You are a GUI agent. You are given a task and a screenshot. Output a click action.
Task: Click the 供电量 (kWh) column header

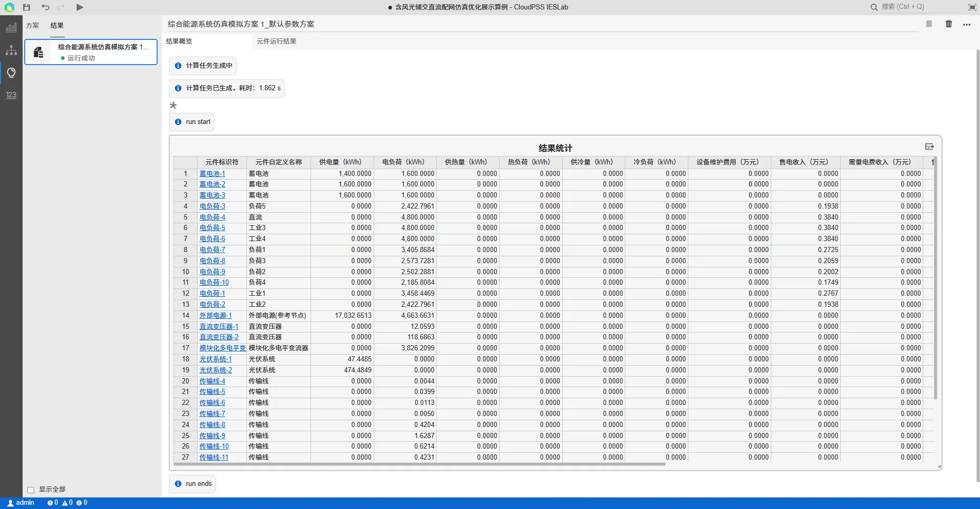[342, 162]
